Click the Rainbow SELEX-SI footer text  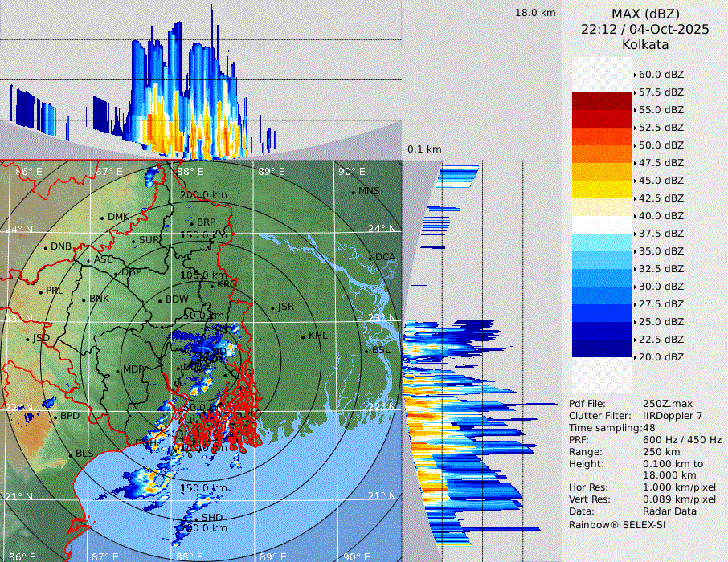[617, 524]
